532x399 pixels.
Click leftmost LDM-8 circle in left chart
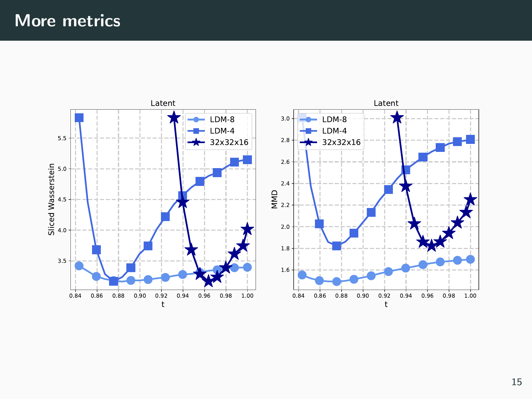[x=79, y=266]
